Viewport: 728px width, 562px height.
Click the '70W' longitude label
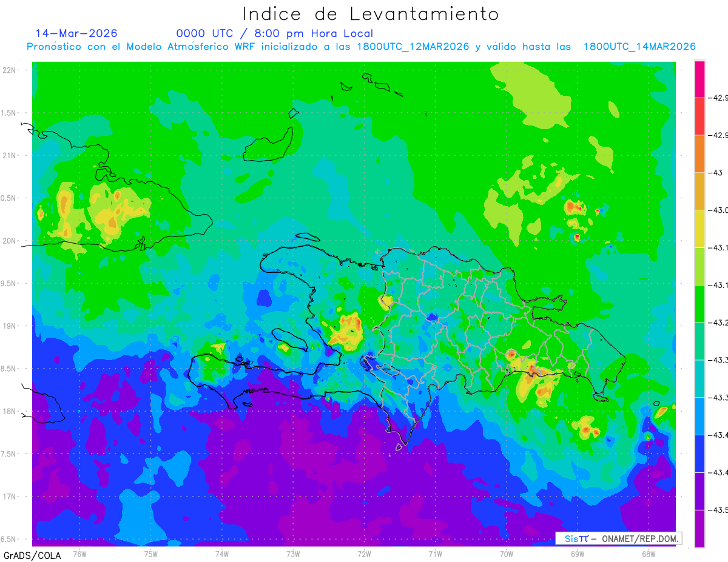(x=507, y=554)
